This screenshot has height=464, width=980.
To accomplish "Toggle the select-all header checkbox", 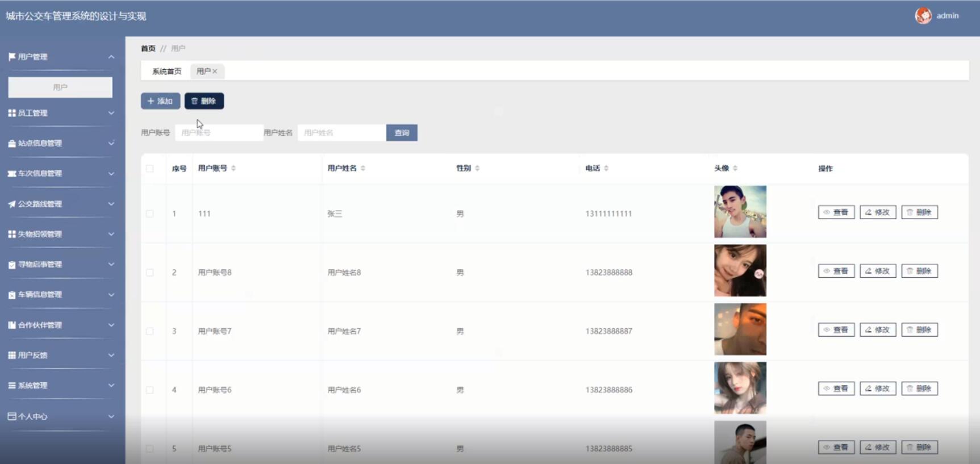I will 150,169.
